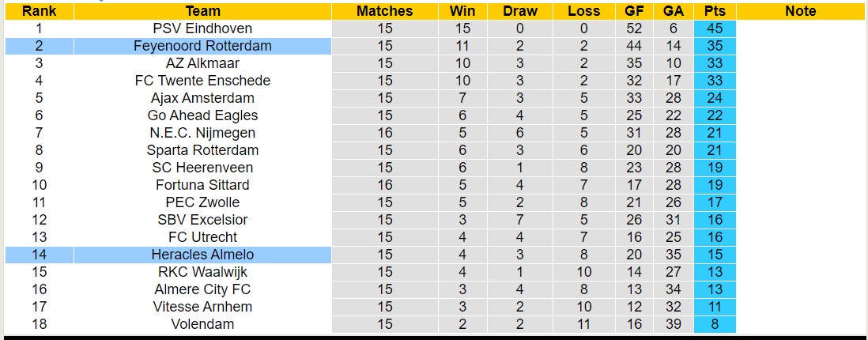Select the highlighted Feyenoord Rotterdam row
This screenshot has height=340, width=868.
click(202, 46)
